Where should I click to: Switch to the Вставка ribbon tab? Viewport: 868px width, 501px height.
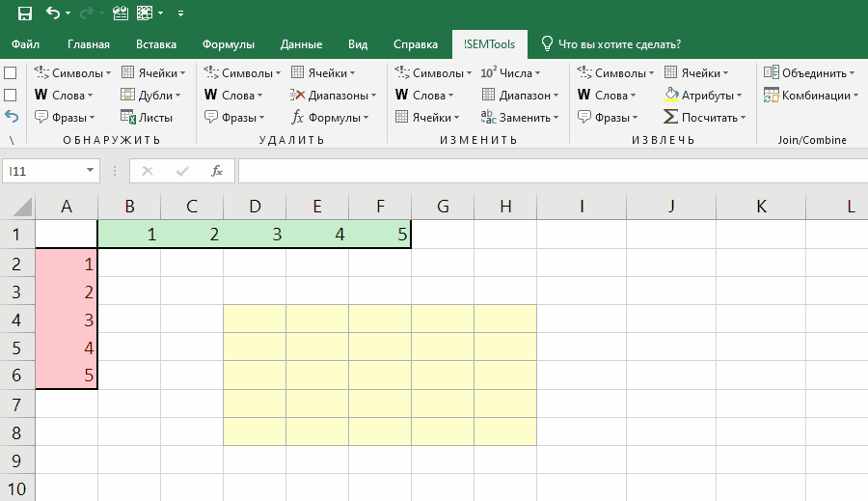pyautogui.click(x=156, y=44)
